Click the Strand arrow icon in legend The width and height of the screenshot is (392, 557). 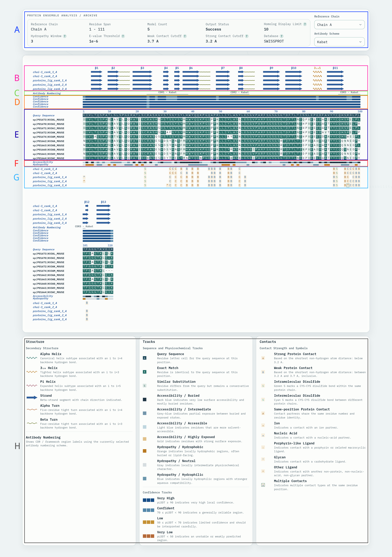32,398
